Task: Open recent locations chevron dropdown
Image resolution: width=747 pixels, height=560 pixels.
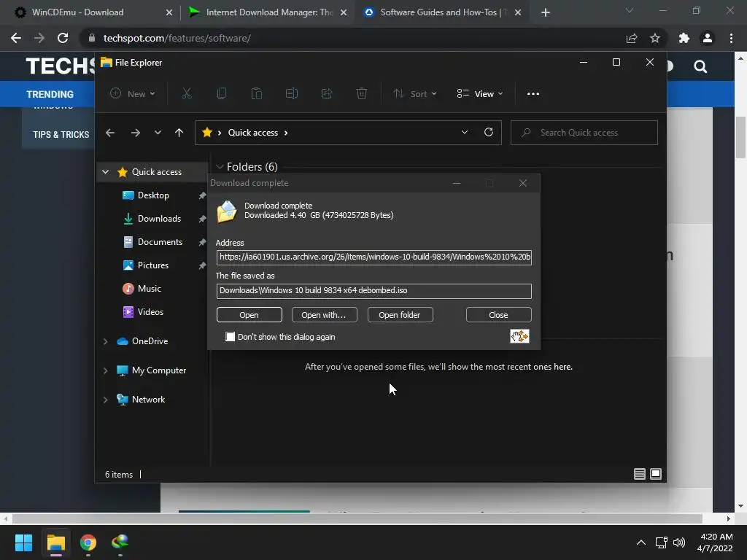Action: (158, 133)
